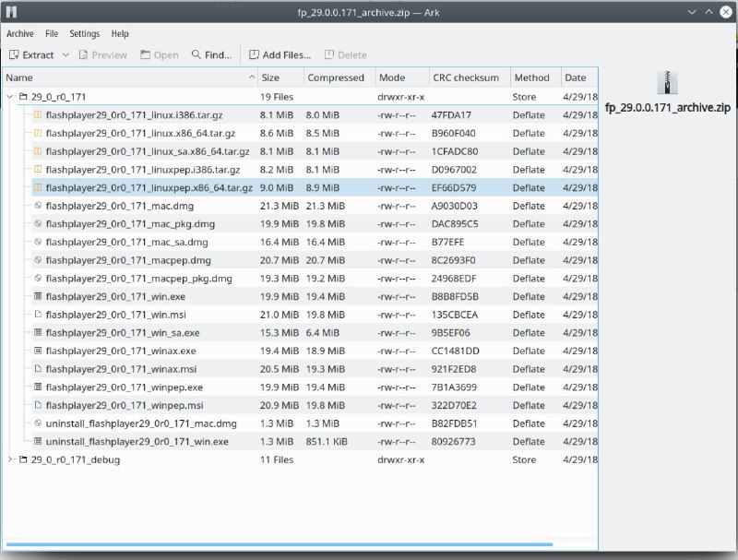The image size is (738, 560).
Task: Open the Settings menu
Action: [85, 34]
